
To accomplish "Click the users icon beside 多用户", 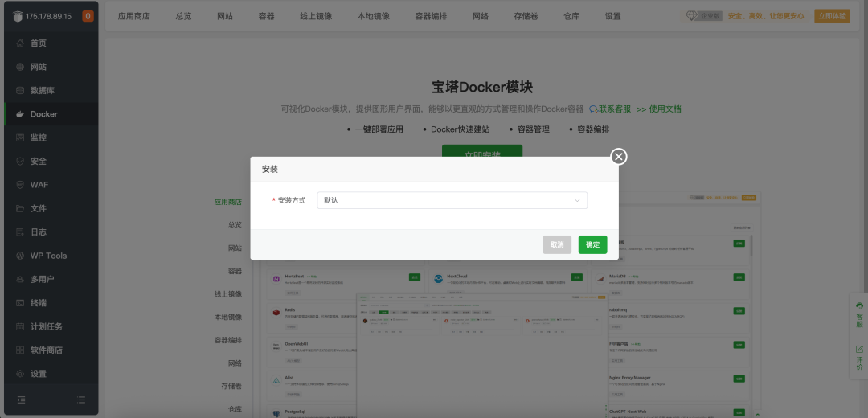I will click(x=20, y=279).
